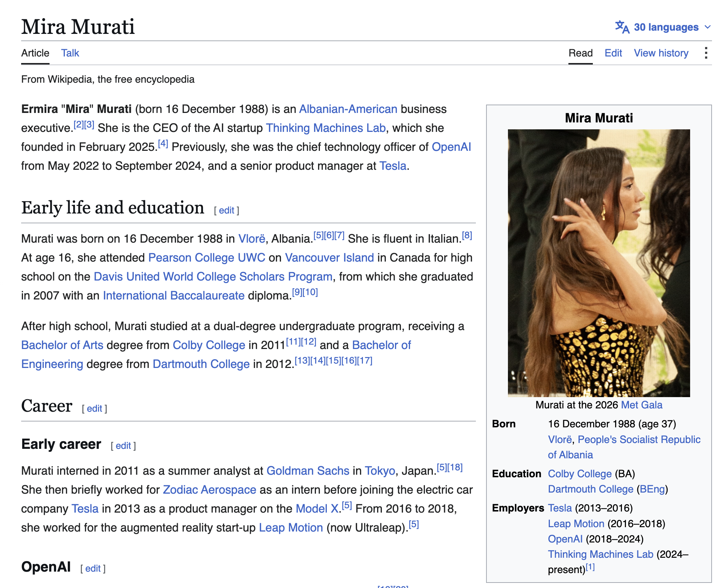Screen dimensions: 720x588
Task: Open Leap Motion link in infobox Employers
Action: [x=576, y=524]
